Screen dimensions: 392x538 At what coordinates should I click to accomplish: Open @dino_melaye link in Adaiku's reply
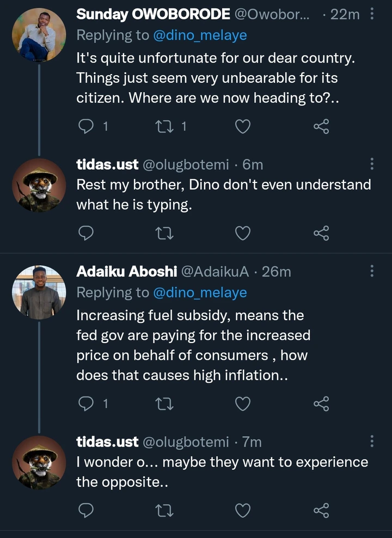(x=200, y=292)
